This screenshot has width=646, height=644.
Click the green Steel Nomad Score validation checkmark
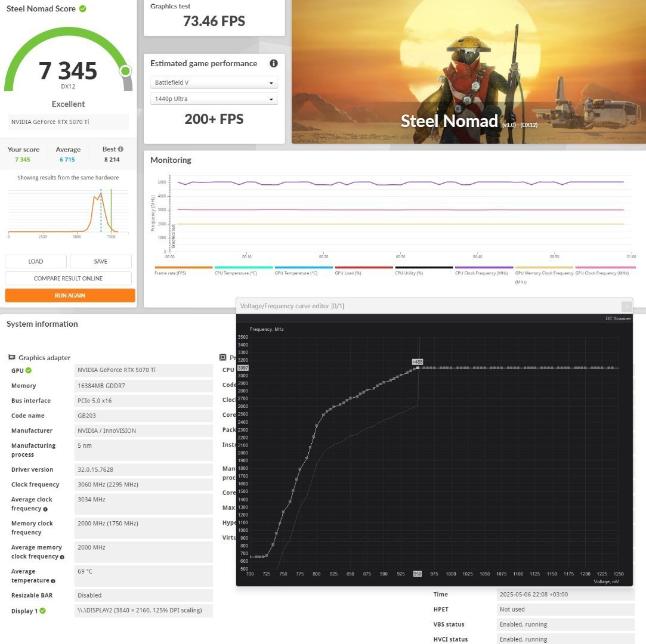[x=83, y=9]
